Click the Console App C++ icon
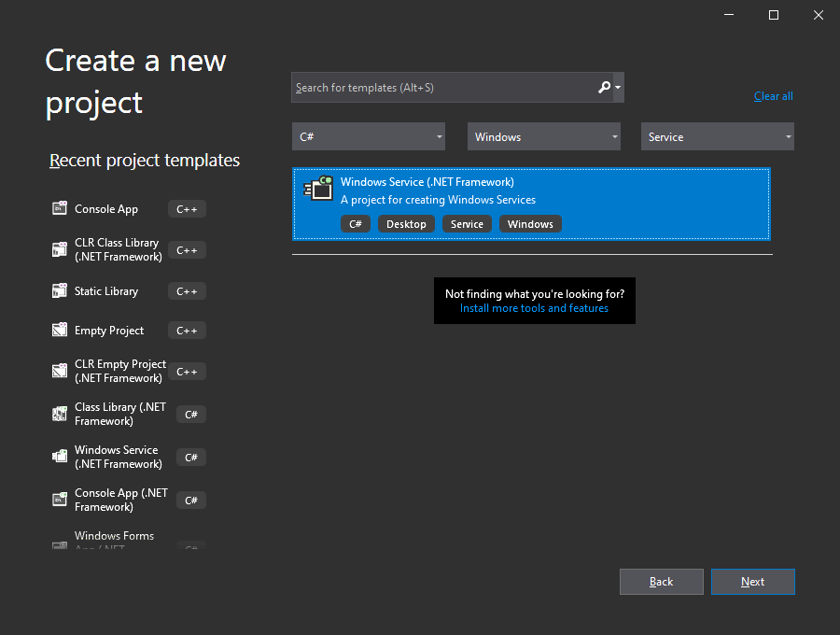This screenshot has height=635, width=840. 60,208
